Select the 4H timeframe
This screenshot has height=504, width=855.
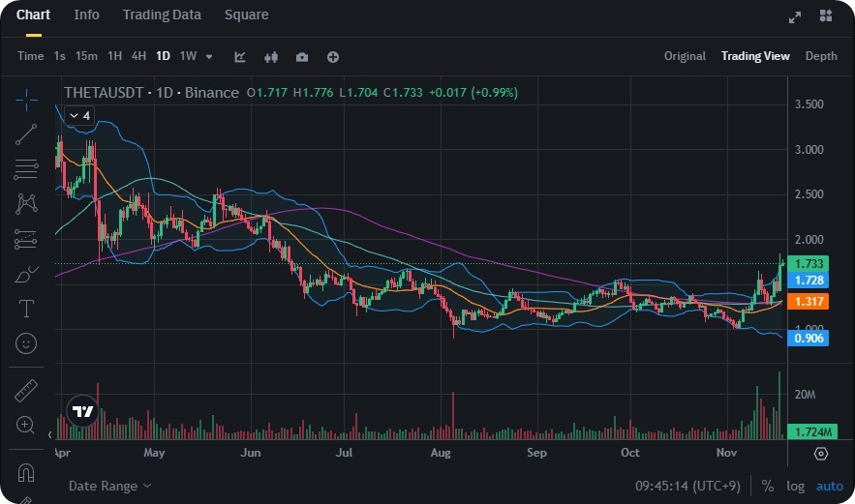pos(139,56)
